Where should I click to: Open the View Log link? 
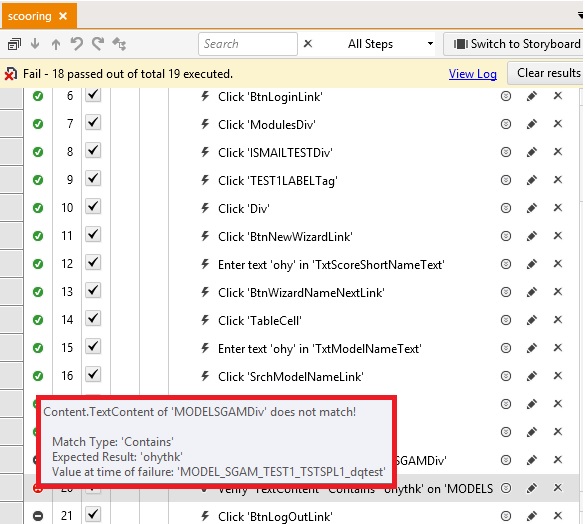point(473,74)
